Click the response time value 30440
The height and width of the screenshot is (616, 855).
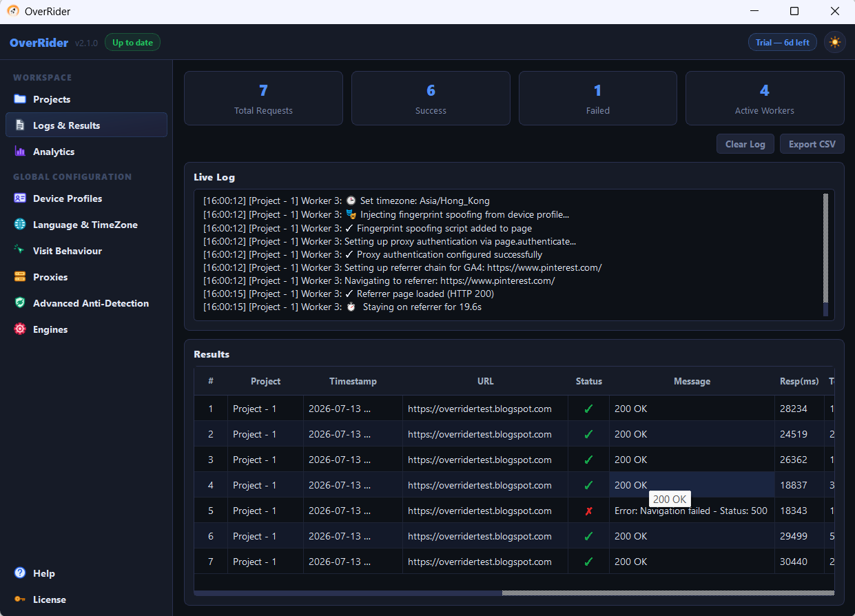tap(792, 562)
